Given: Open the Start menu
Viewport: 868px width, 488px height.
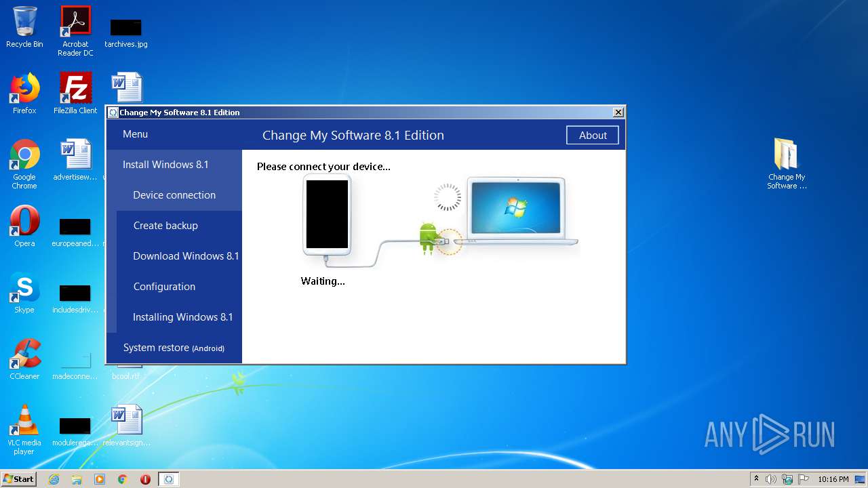Looking at the screenshot, I should click(18, 479).
